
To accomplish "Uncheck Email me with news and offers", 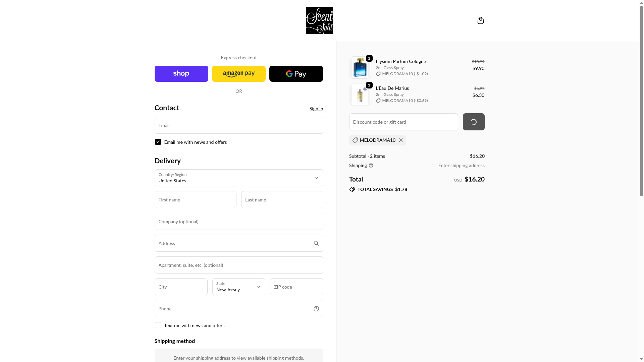I will click(x=158, y=142).
